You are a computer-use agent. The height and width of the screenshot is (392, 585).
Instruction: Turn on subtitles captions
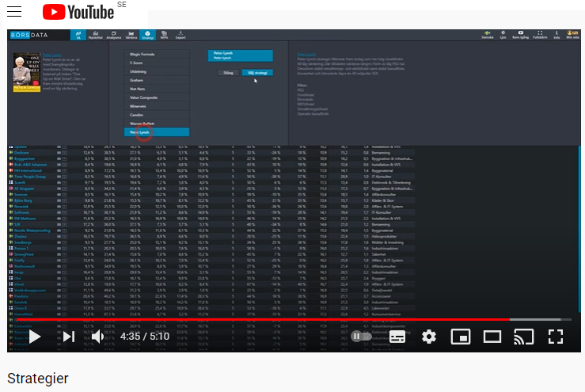click(x=397, y=337)
